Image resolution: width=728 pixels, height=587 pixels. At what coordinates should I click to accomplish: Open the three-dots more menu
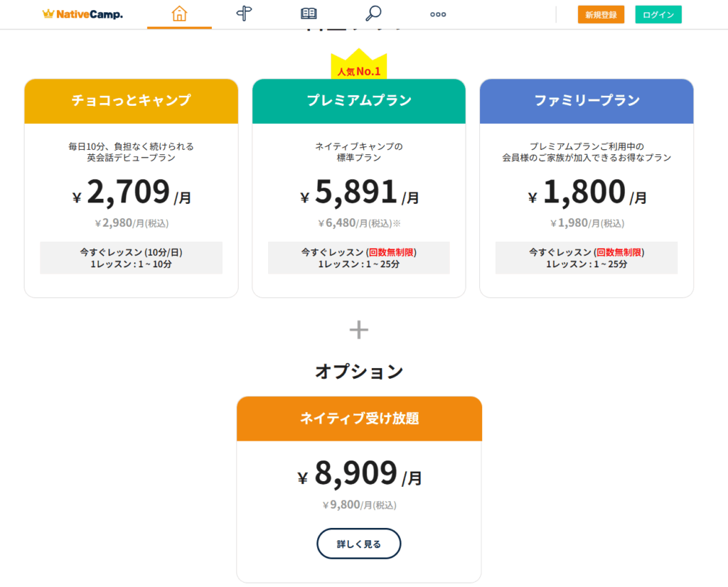tap(438, 14)
